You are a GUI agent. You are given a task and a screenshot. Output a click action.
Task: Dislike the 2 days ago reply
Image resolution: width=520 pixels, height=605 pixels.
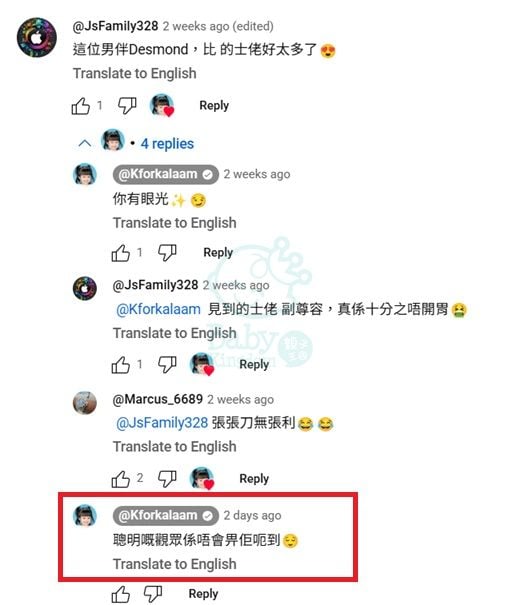point(153,594)
